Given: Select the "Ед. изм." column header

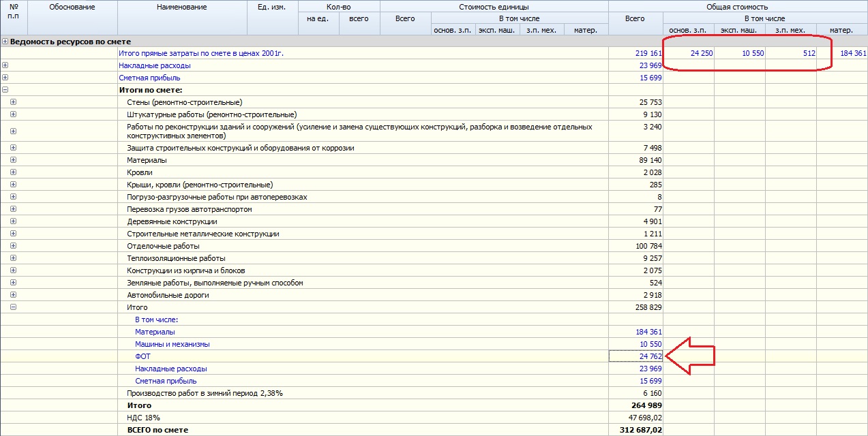Looking at the screenshot, I should pyautogui.click(x=272, y=7).
